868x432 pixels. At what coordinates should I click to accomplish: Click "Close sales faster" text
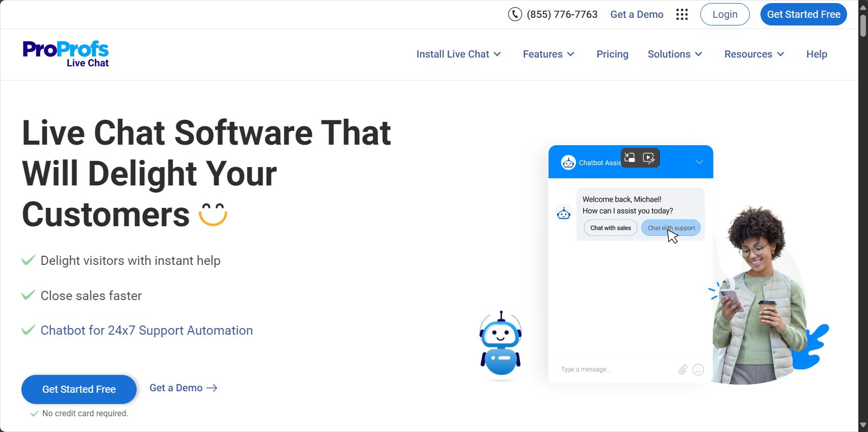91,295
